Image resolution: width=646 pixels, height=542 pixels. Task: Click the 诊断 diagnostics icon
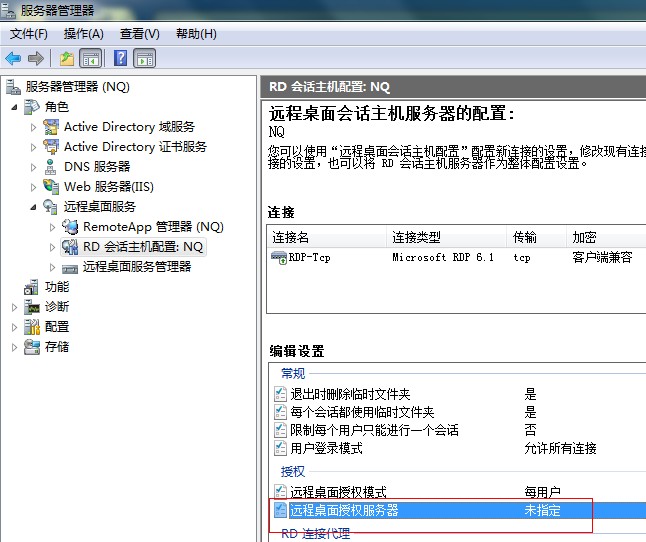31,307
